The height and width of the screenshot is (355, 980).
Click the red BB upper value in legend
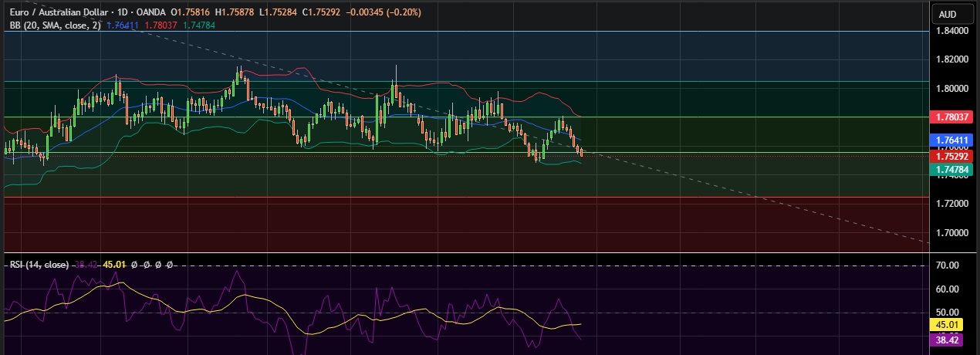[161, 25]
